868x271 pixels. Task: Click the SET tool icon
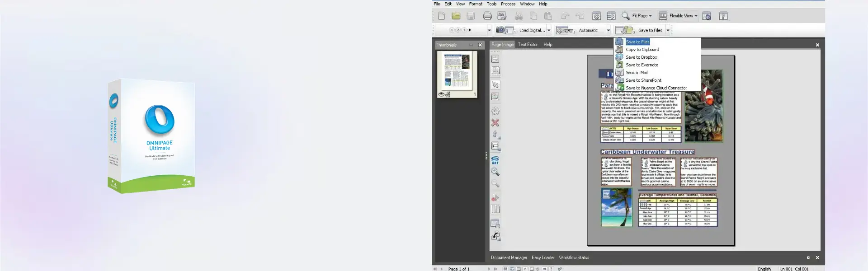(495, 160)
